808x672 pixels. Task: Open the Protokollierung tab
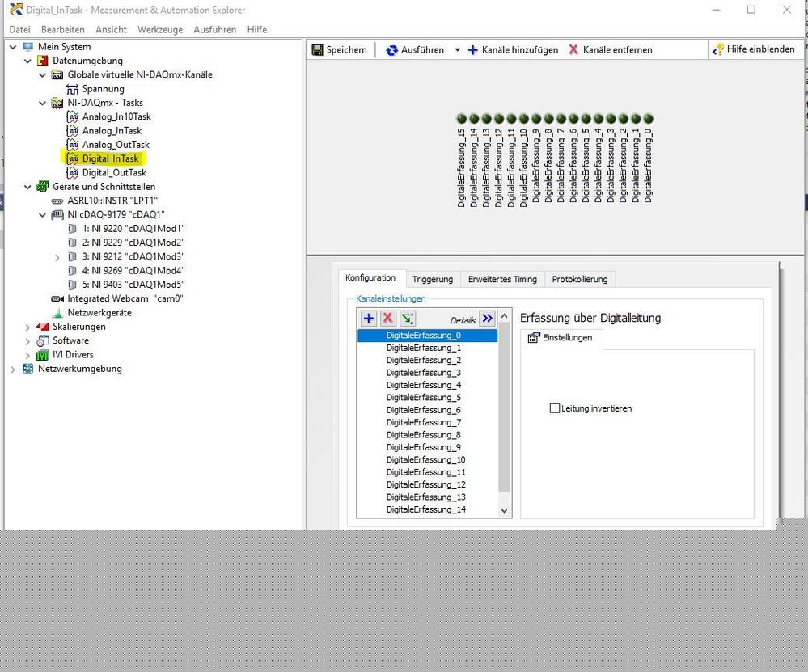[580, 279]
